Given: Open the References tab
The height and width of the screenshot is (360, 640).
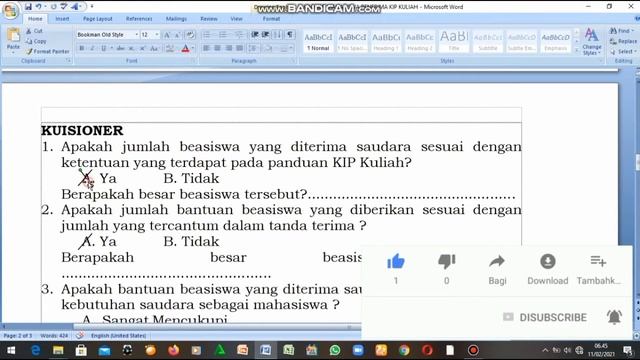Looking at the screenshot, I should [x=139, y=19].
